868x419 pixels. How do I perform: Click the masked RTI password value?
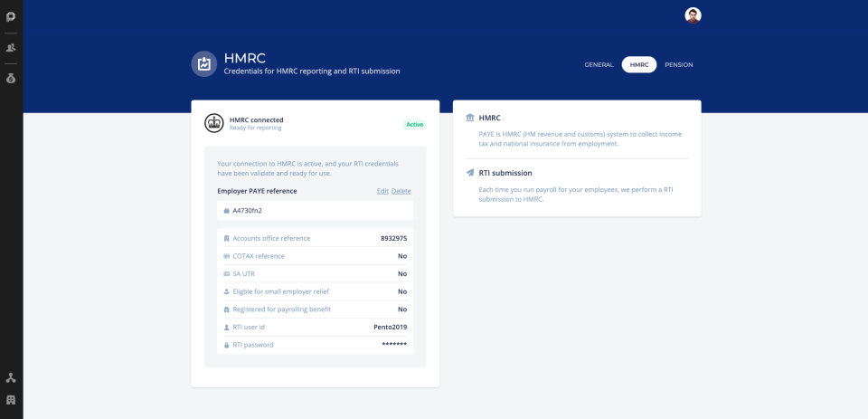point(395,345)
